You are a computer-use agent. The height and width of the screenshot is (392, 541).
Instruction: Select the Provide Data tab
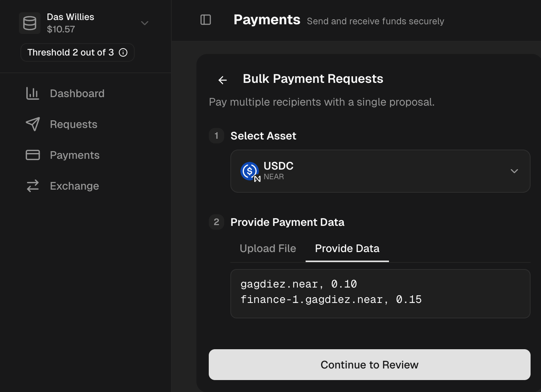pos(347,248)
